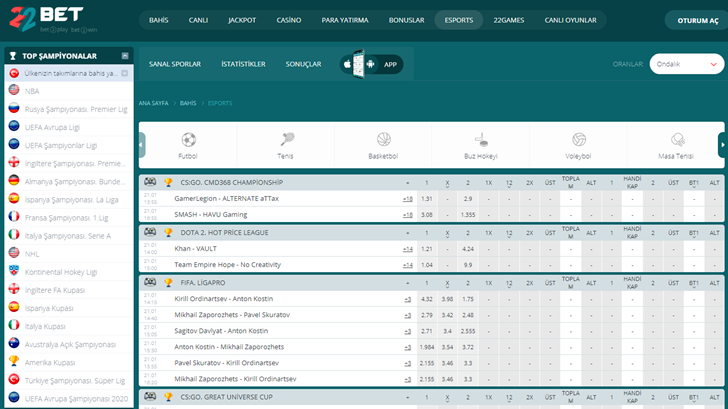Click the trophy icon of CS:GO. CMD368 Championship
The height and width of the screenshot is (409, 728).
168,182
